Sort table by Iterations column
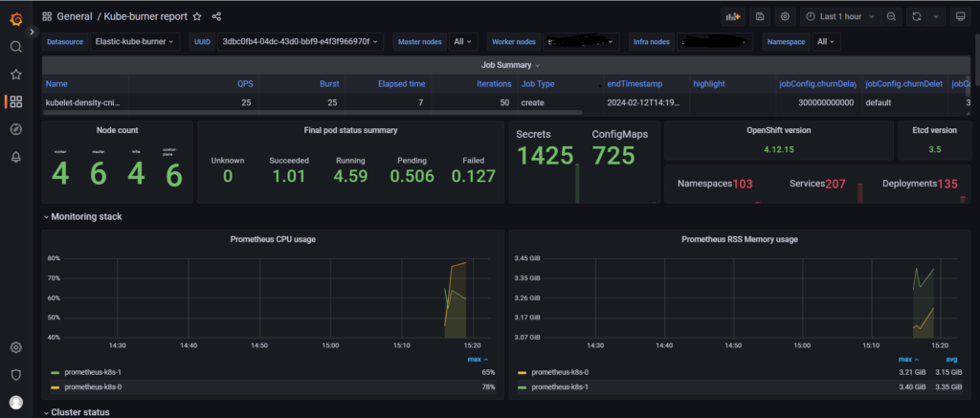 click(492, 84)
